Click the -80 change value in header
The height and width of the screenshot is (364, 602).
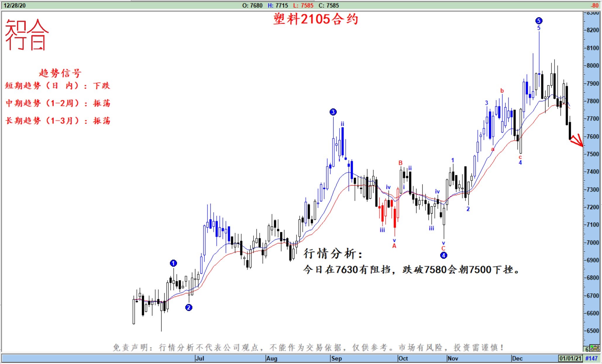coord(595,6)
